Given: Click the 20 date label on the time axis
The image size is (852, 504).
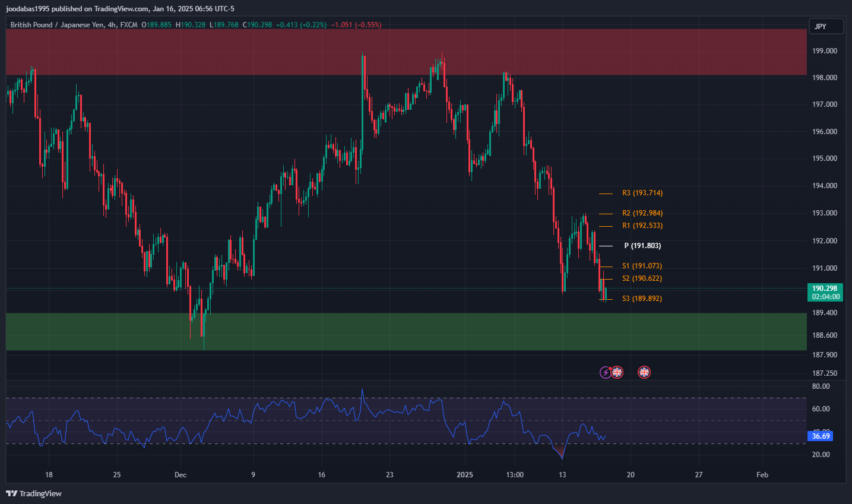Looking at the screenshot, I should pyautogui.click(x=631, y=475).
